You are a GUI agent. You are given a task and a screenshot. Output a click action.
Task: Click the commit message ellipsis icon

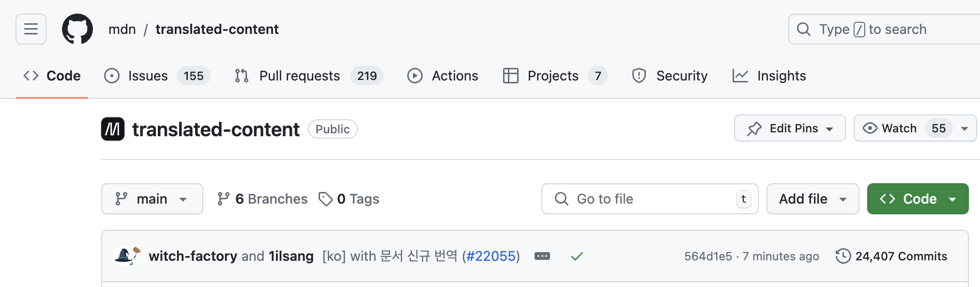pyautogui.click(x=542, y=256)
